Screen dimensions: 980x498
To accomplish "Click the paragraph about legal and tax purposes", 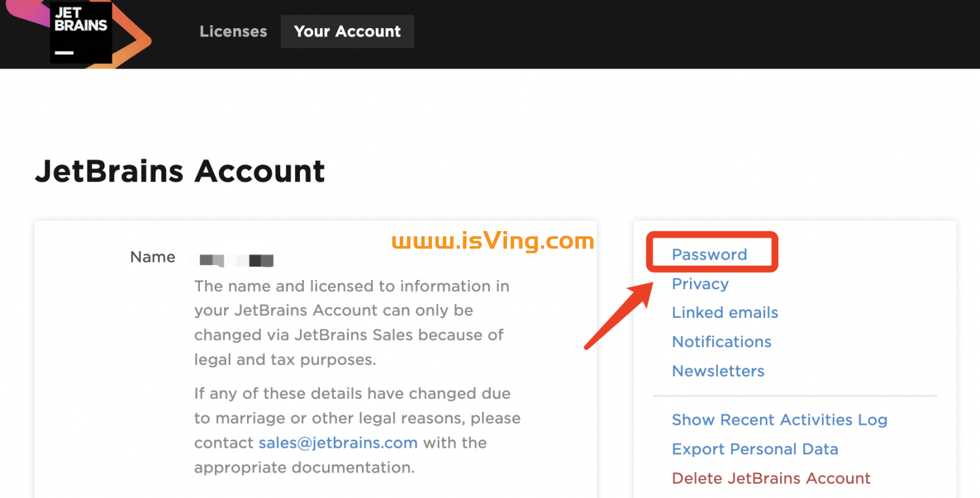I will [351, 322].
